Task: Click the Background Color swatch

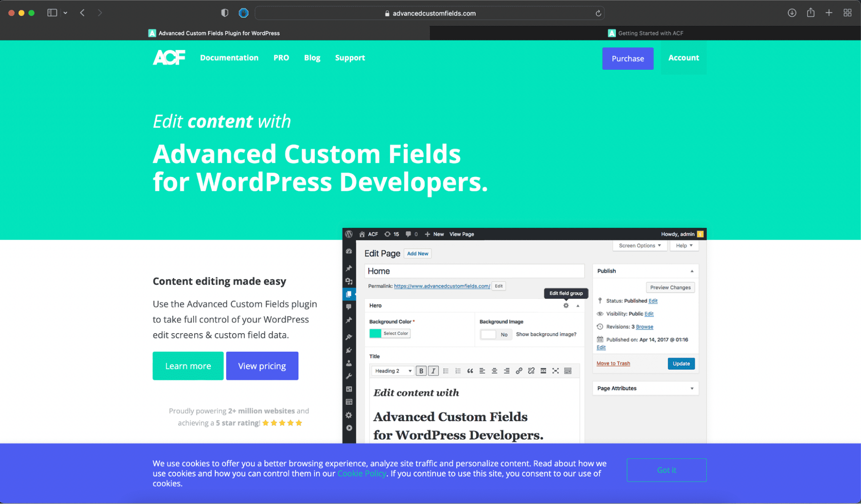Action: coord(375,334)
